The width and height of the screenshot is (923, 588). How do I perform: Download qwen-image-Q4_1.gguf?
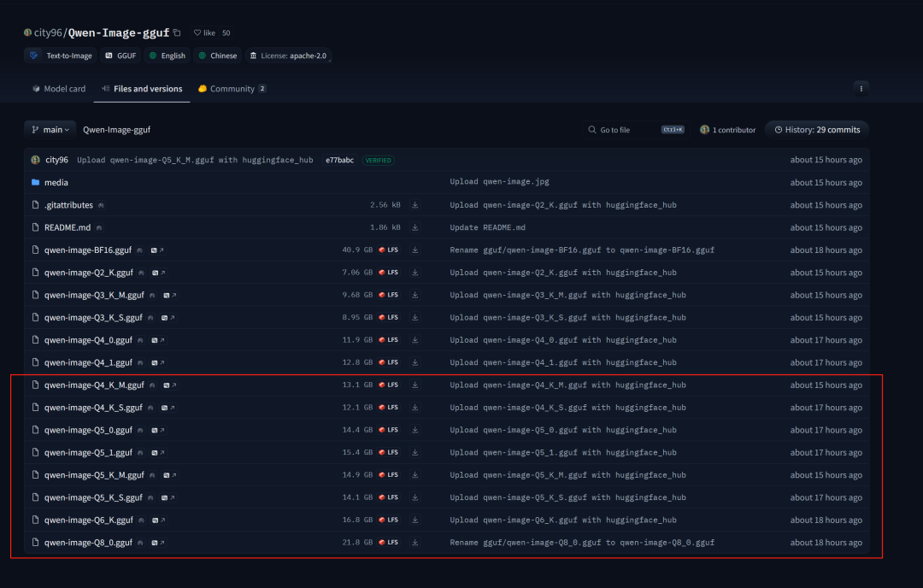click(415, 362)
